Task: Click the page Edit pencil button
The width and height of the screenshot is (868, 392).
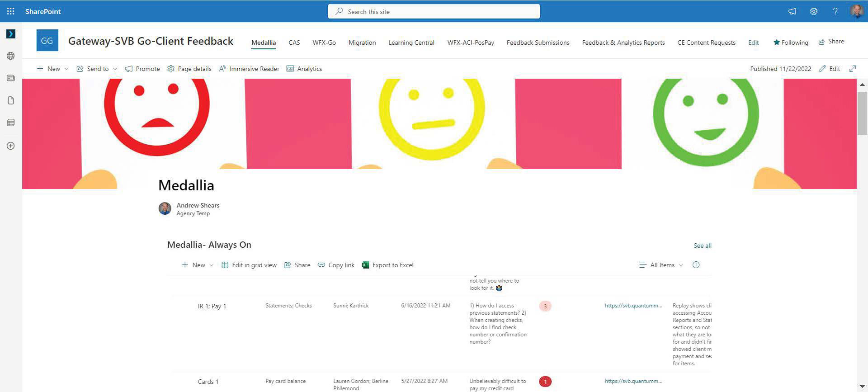Action: click(829, 69)
